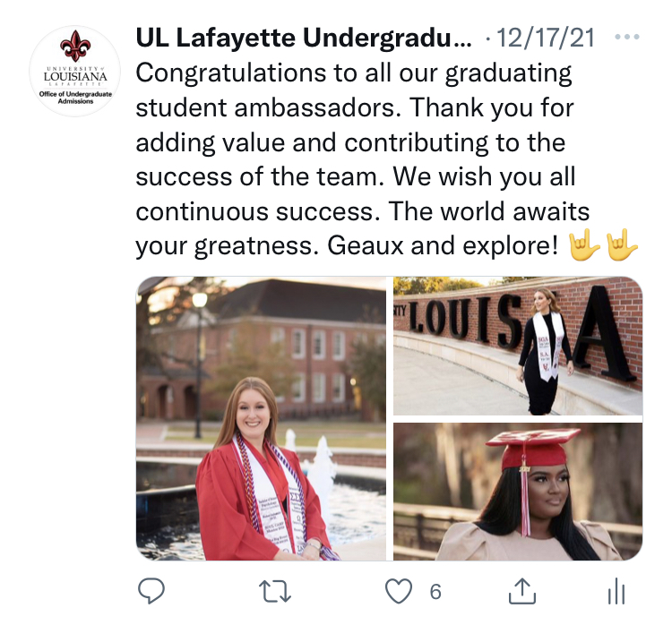Click the red fleur-de-lis logo in avatar
The height and width of the screenshot is (625, 672).
tap(75, 47)
